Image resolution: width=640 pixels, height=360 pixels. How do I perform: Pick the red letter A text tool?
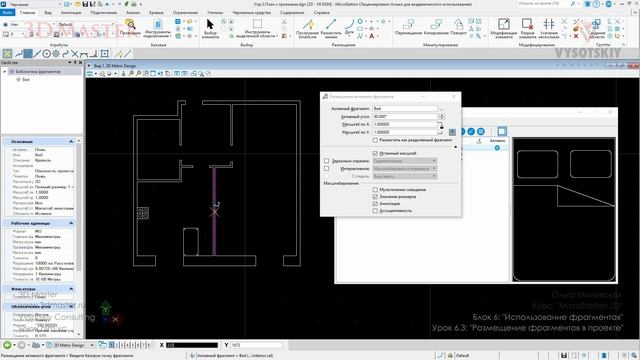pos(371,36)
